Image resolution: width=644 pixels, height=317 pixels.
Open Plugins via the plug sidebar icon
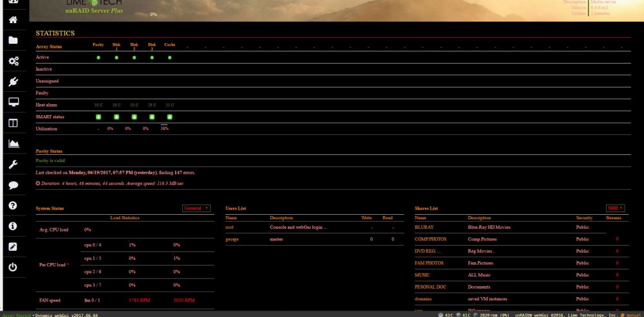pos(13,82)
